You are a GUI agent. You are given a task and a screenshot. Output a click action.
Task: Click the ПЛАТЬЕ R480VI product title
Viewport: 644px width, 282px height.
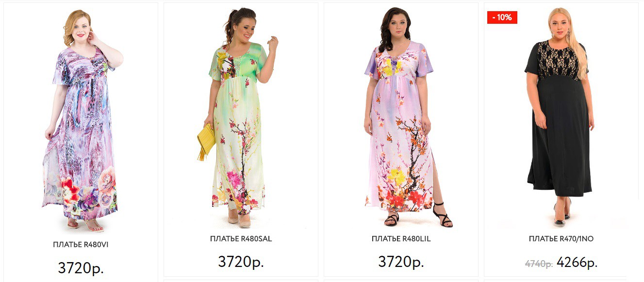pos(81,245)
